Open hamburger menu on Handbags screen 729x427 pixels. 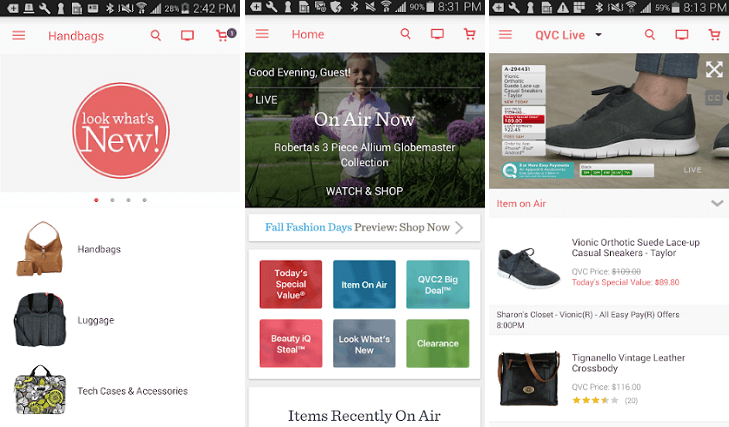point(19,36)
